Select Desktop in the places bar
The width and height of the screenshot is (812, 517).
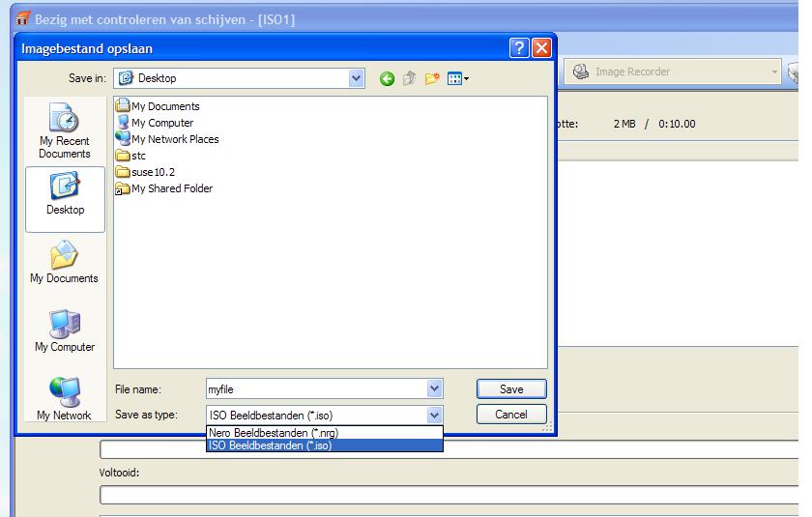tap(66, 199)
